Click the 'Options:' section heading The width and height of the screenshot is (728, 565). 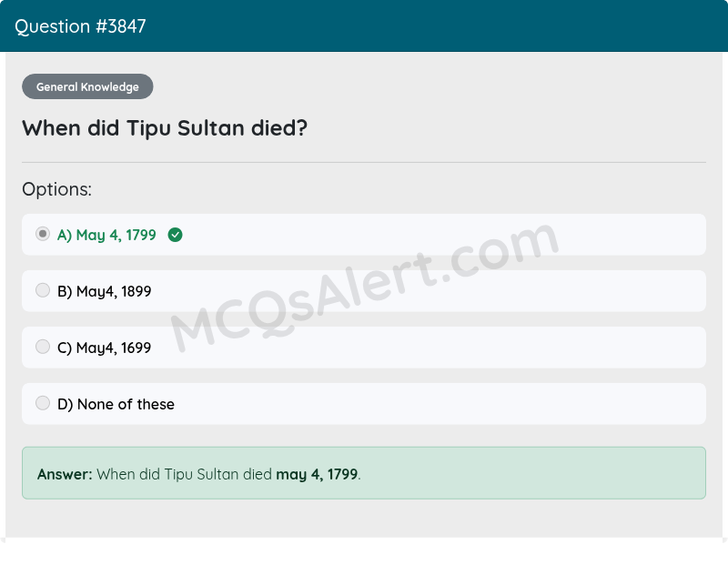(56, 188)
